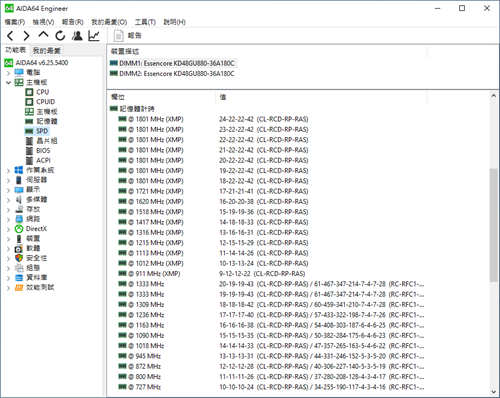Open the 我的最愛(O) menu
This screenshot has height=398, width=500.
point(109,22)
